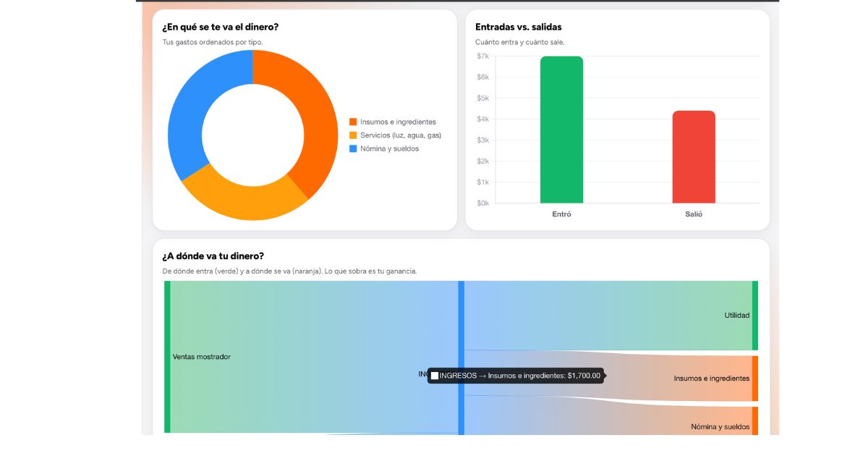Click the heading "¿A dónde va tu dinero?"

pos(213,256)
